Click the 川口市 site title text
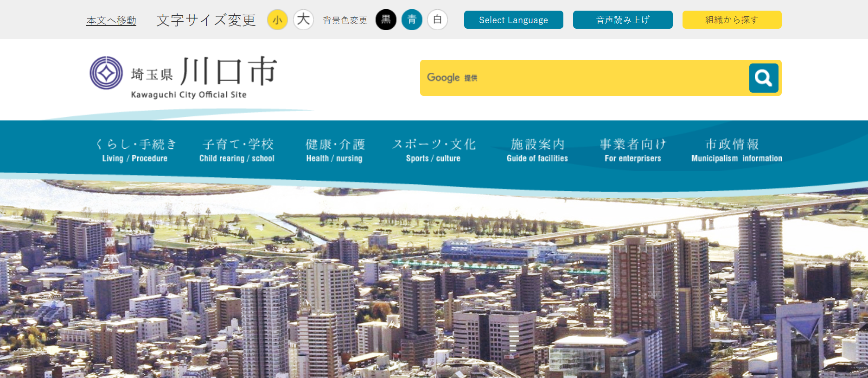This screenshot has width=868, height=378. 229,71
